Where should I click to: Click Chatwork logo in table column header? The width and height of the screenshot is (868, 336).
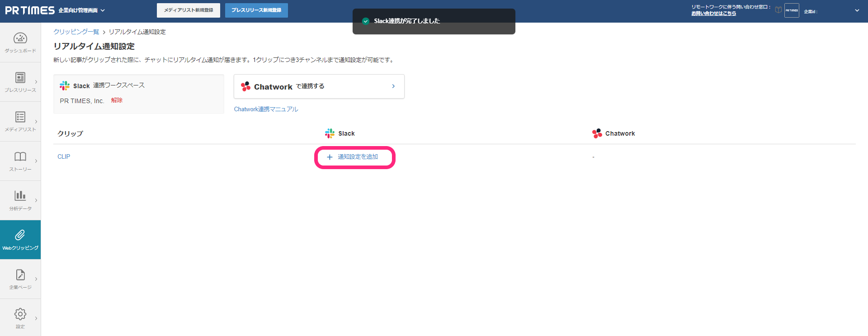[x=597, y=133]
